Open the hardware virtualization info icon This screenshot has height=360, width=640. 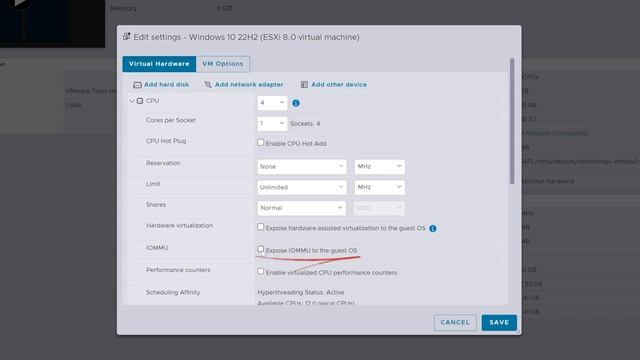coord(433,229)
